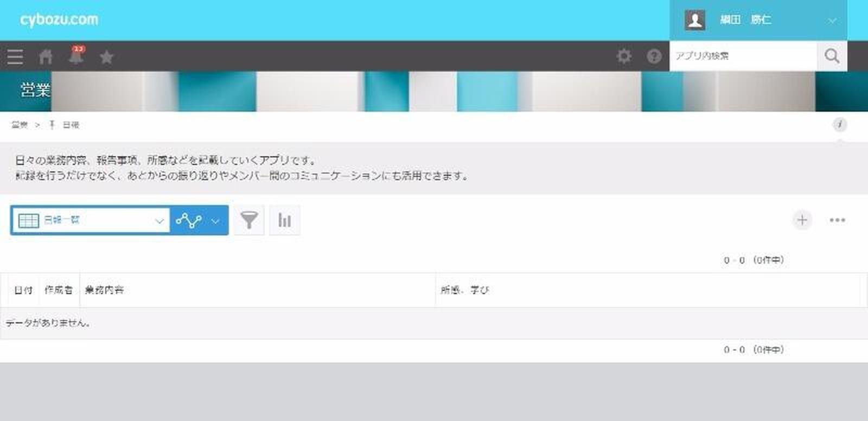This screenshot has width=868, height=421.
Task: Open the filter funnel icon
Action: click(x=249, y=220)
